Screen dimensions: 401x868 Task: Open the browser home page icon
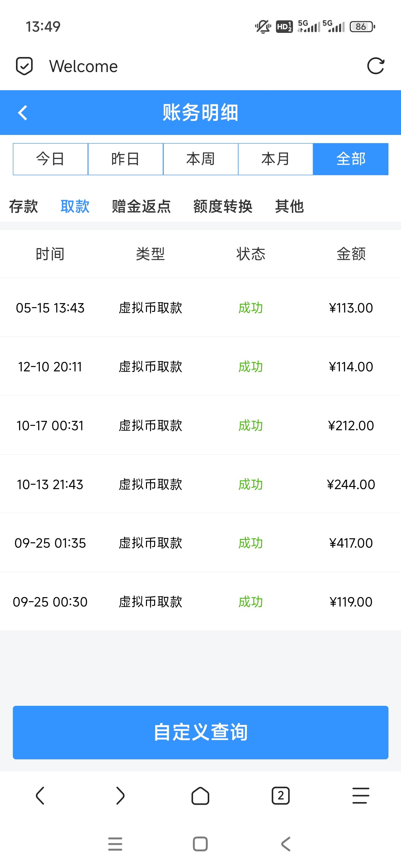tap(200, 796)
